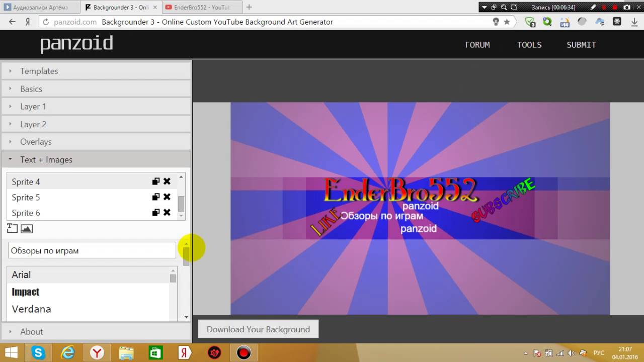Duplicate Sprite 4 with its copy icon

(x=156, y=182)
